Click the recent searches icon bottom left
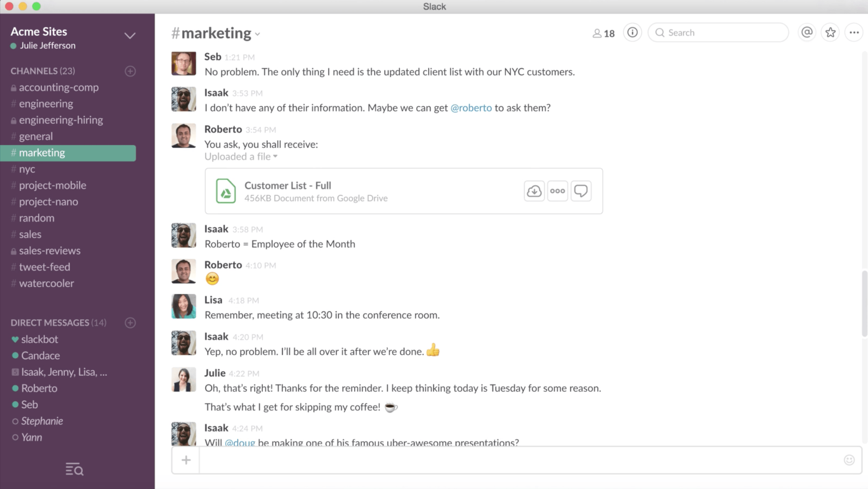The width and height of the screenshot is (868, 489). coord(74,470)
